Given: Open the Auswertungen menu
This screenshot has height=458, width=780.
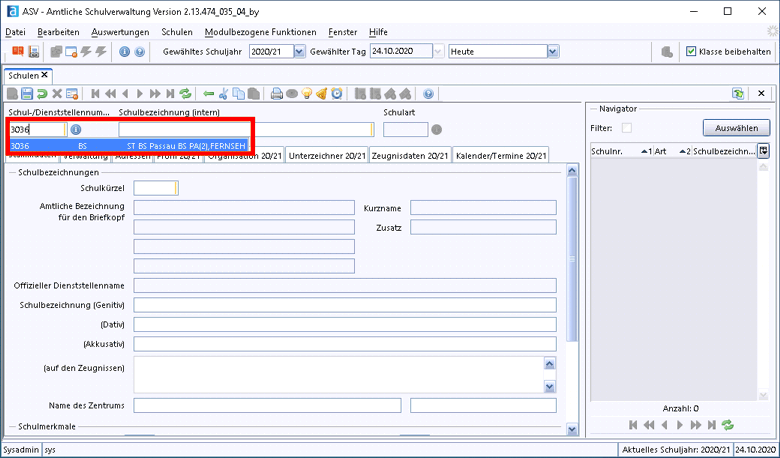Looking at the screenshot, I should point(120,32).
